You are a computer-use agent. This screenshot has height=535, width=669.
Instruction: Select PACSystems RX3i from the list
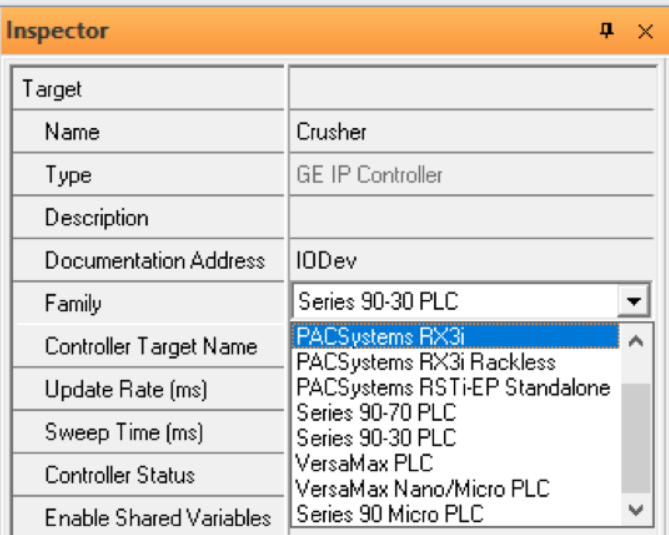[x=455, y=336]
